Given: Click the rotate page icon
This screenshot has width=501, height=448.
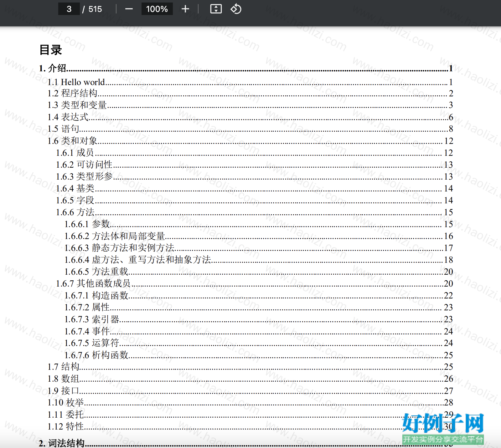Looking at the screenshot, I should point(236,9).
